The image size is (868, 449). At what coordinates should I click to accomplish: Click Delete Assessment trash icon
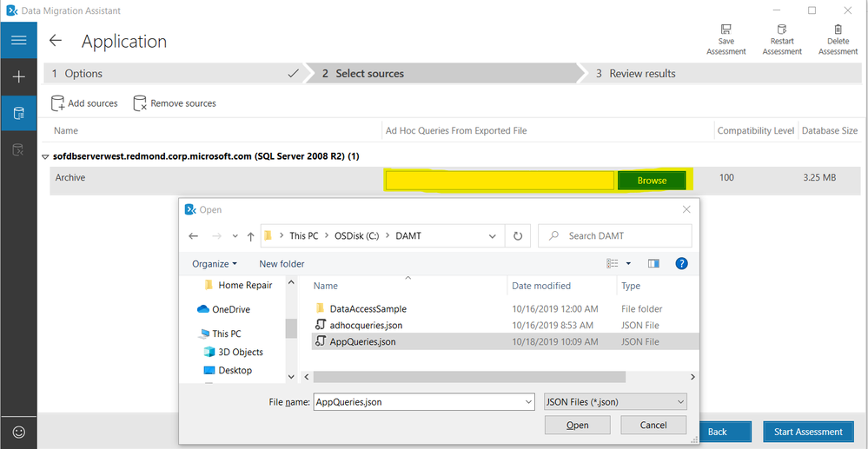(838, 40)
